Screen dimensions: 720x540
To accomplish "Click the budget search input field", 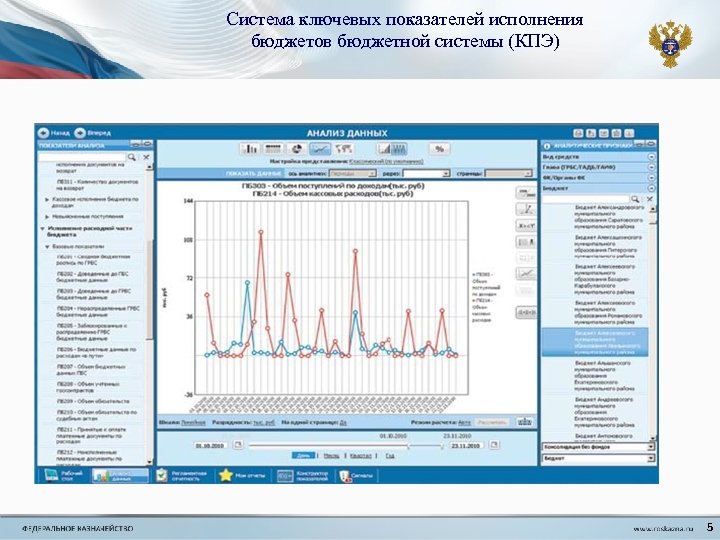I will [585, 199].
